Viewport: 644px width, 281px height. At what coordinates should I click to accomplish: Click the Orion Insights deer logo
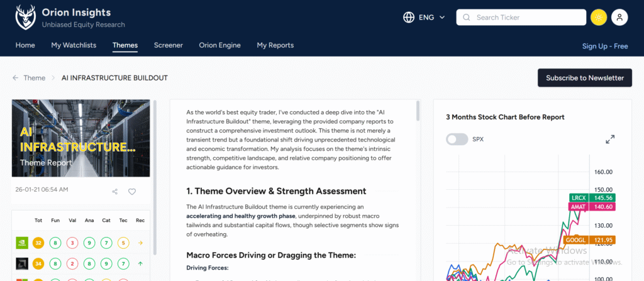(23, 18)
